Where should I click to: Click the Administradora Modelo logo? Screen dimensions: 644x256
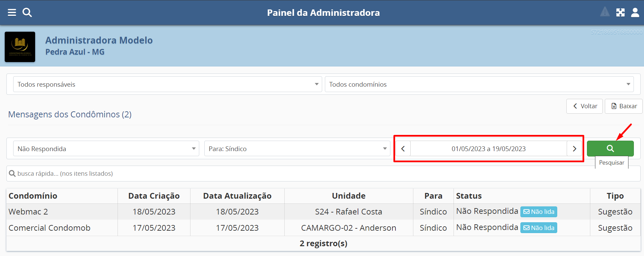20,47
